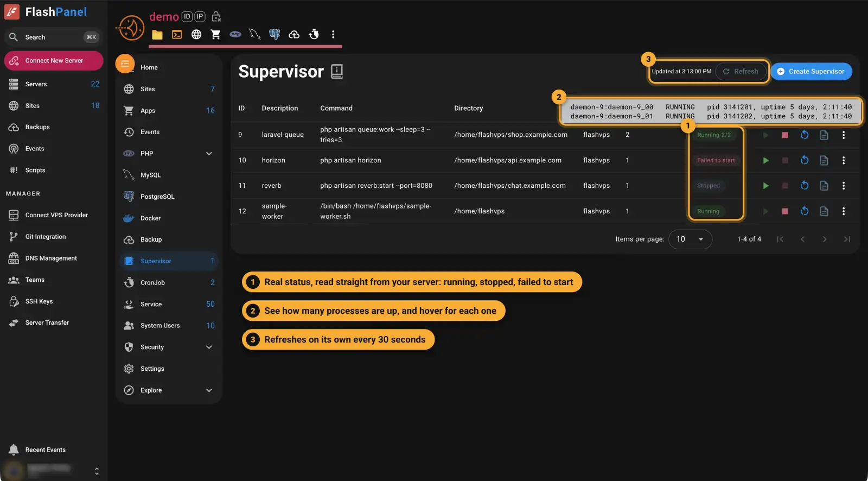Click Connect New Server button

pyautogui.click(x=54, y=61)
